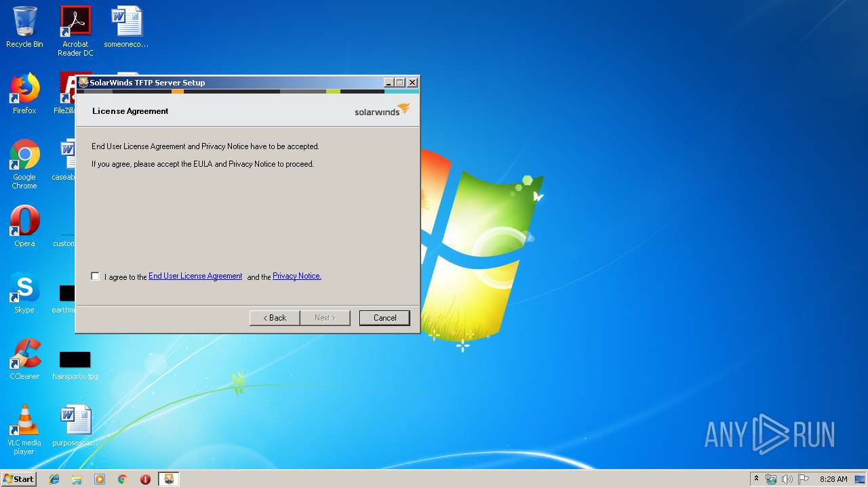This screenshot has height=488, width=868.
Task: Click the License Agreement heading
Action: pos(130,111)
